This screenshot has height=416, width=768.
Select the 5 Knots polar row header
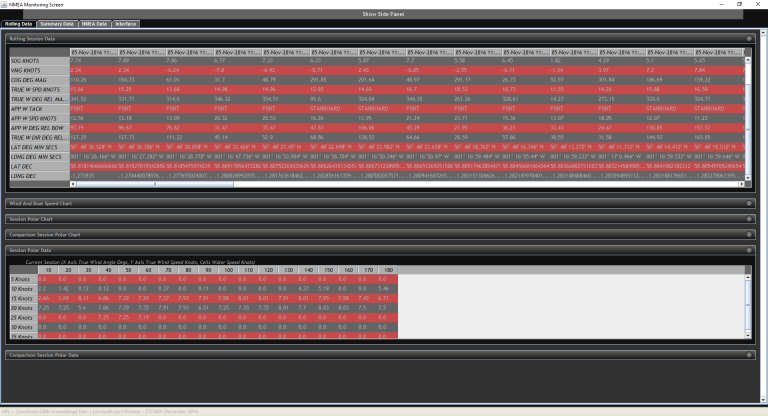click(24, 279)
